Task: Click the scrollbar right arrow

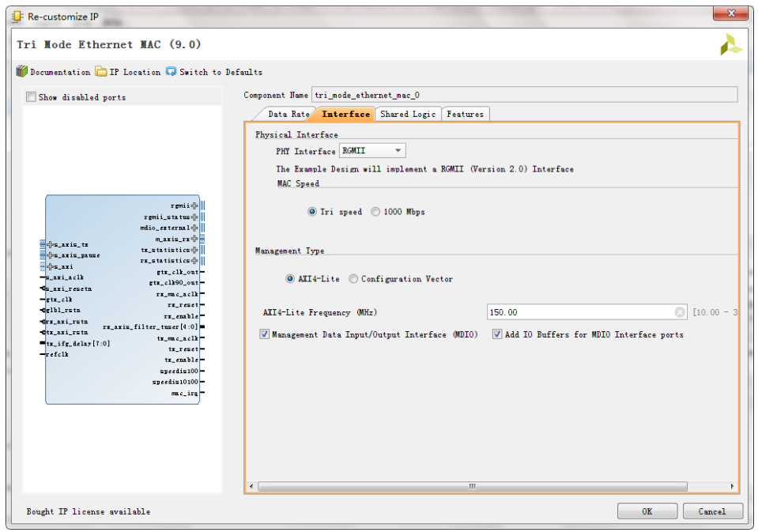Action: (732, 486)
